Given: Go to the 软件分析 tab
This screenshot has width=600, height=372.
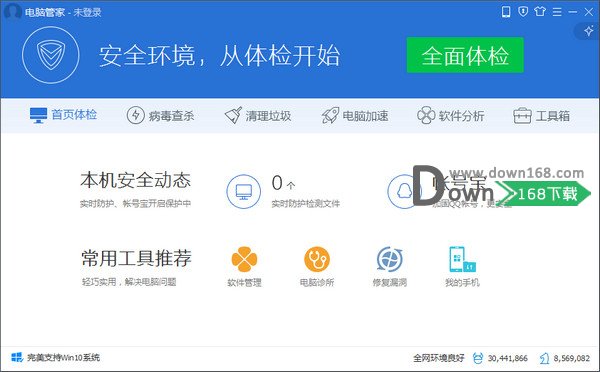Looking at the screenshot, I should pos(450,115).
